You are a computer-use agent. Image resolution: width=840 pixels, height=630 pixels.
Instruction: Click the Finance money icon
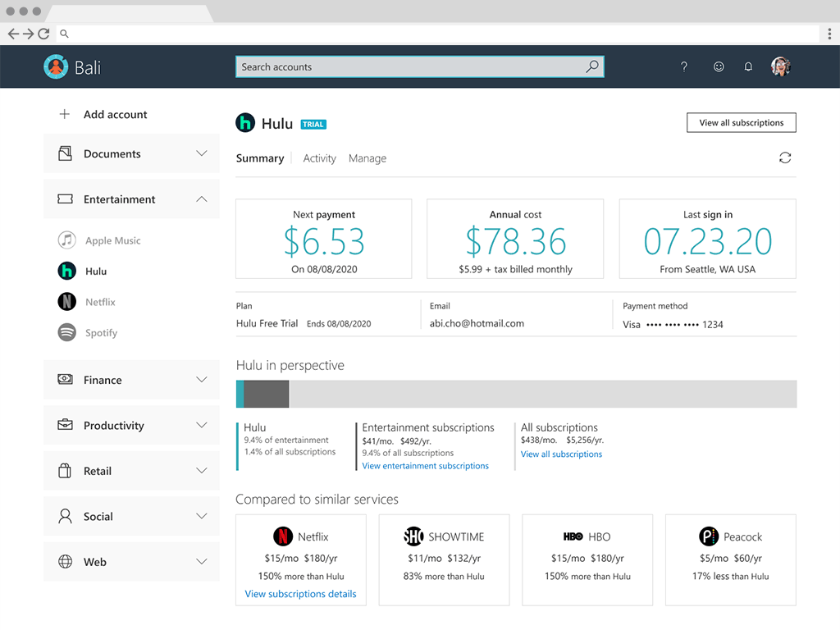pos(65,379)
